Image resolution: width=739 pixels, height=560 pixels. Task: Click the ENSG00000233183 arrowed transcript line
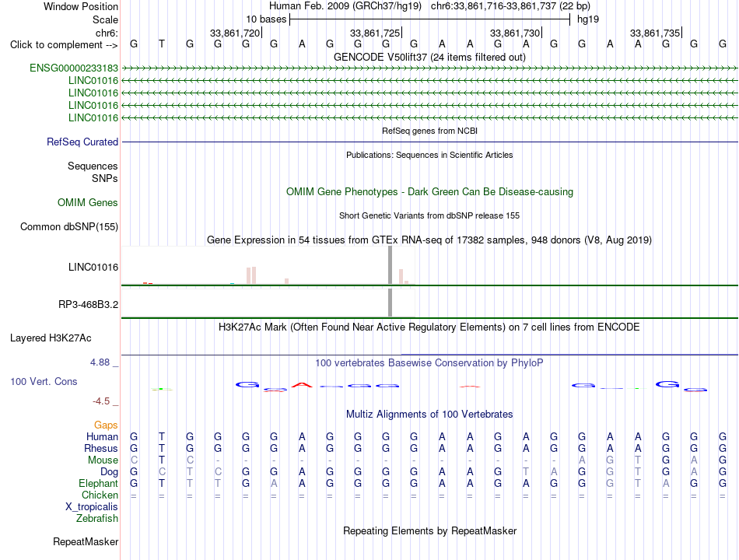tap(429, 68)
